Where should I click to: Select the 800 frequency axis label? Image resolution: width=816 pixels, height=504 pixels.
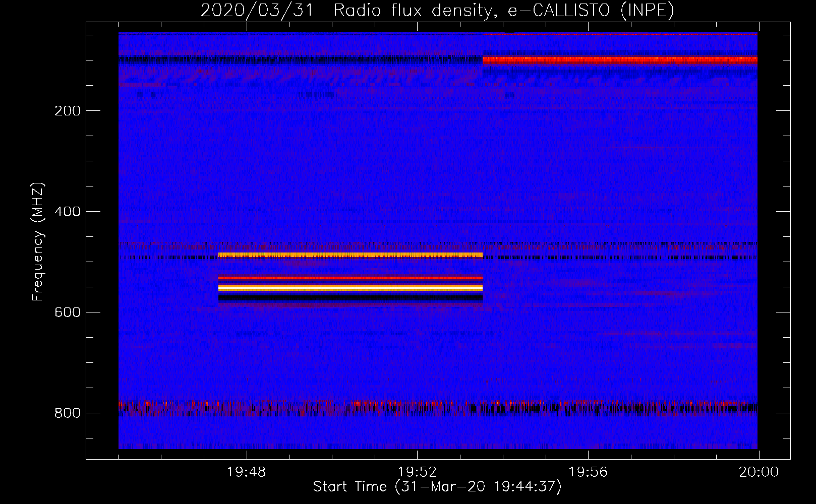(x=67, y=413)
